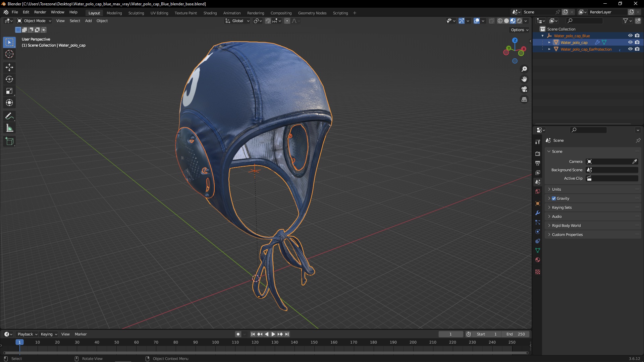Toggle proportional editing
Image resolution: width=644 pixels, height=362 pixels.
(x=287, y=21)
